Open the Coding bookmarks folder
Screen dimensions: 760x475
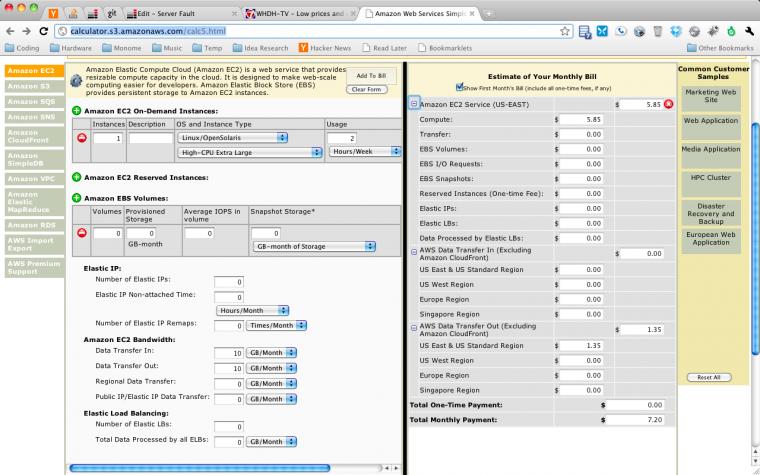[22, 48]
